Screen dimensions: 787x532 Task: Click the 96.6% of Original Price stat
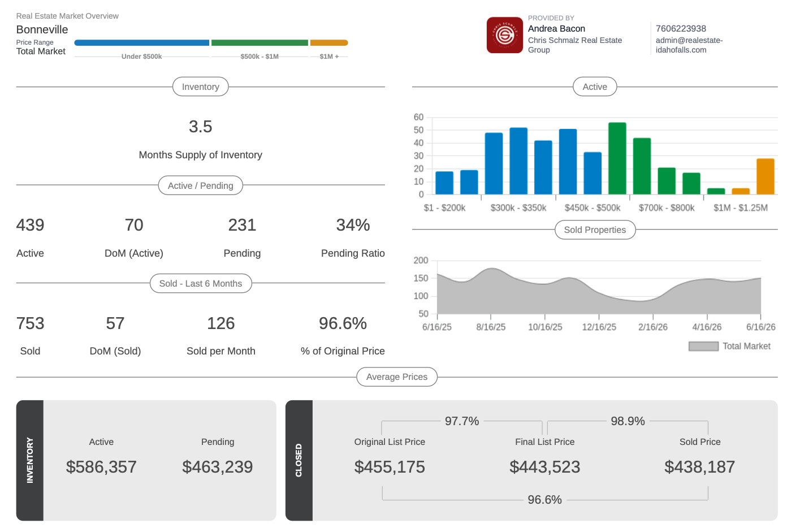click(x=343, y=323)
